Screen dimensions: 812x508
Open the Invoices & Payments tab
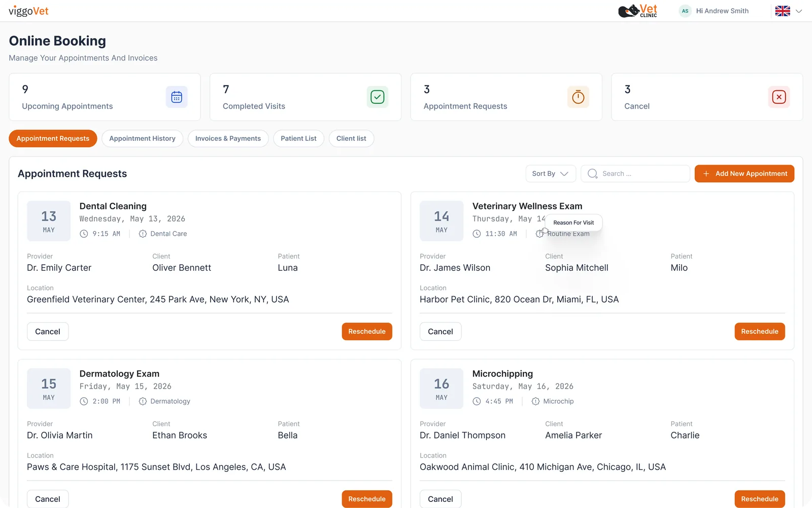[228, 139]
